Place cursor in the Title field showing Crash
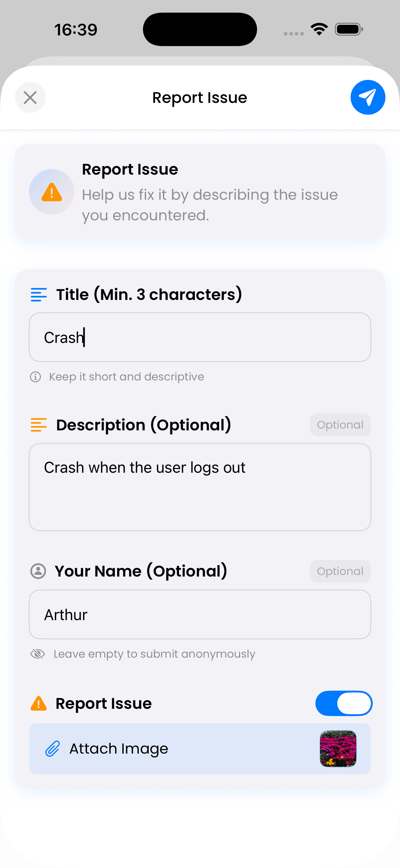Screen dimensions: 400x868 coord(200,337)
